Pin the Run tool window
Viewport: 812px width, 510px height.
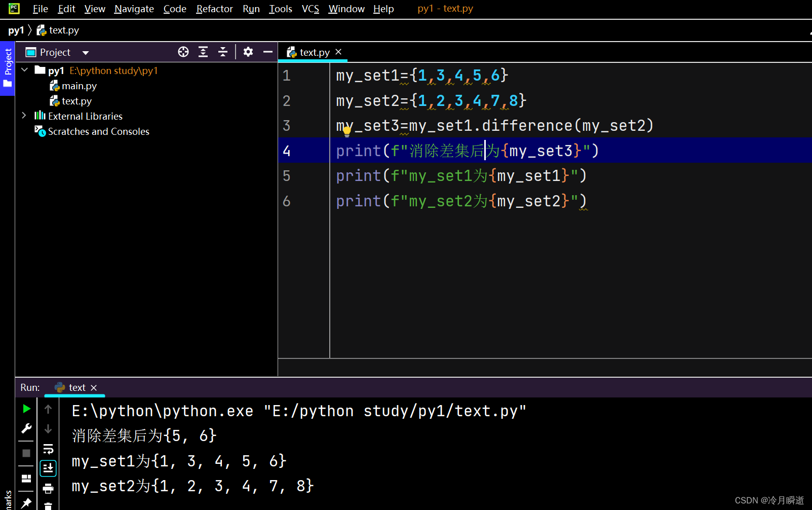(x=26, y=502)
